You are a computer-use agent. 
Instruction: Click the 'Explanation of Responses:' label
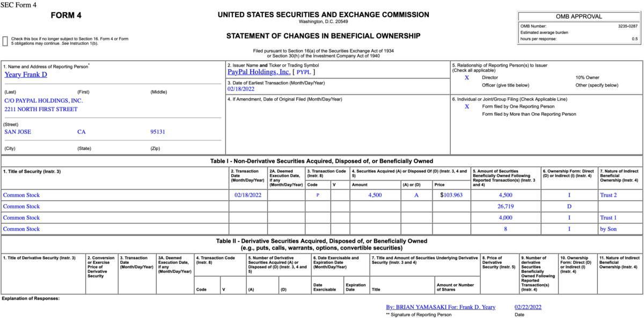pos(31,298)
